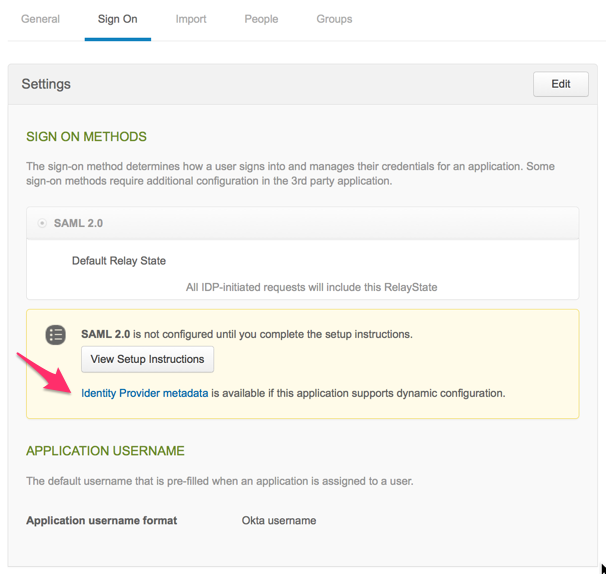Select the Sign On tab

[117, 19]
